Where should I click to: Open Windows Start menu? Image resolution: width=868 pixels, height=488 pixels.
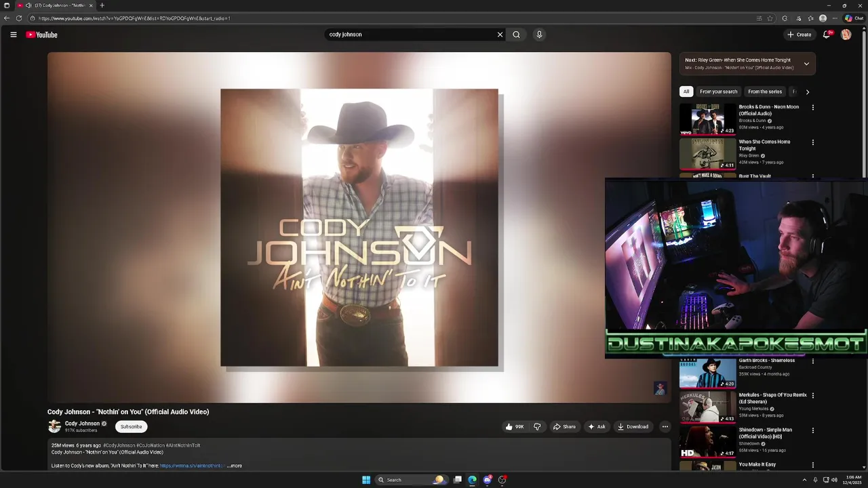[366, 480]
